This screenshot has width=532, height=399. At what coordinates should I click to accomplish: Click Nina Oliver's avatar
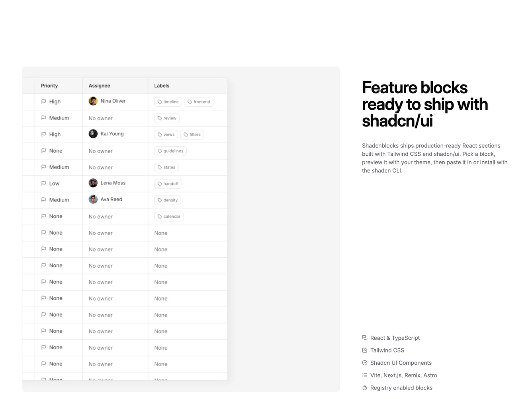[x=93, y=101]
